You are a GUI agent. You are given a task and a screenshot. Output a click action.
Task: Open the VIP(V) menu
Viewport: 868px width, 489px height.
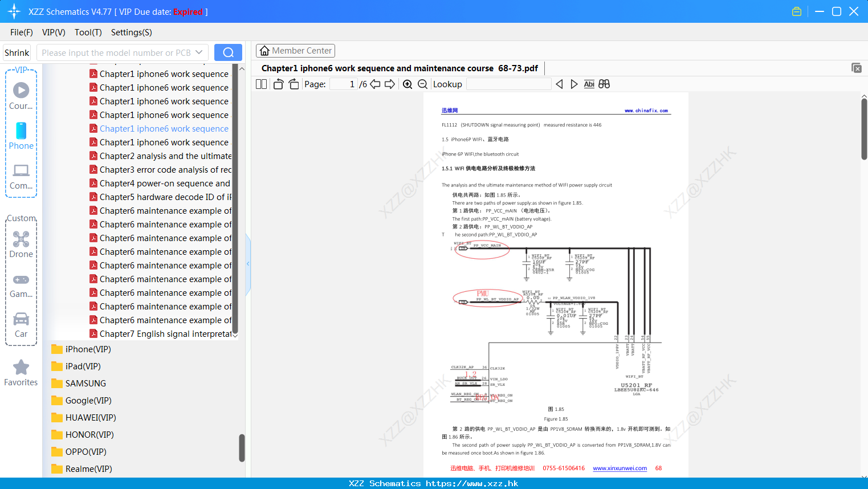[x=54, y=32]
